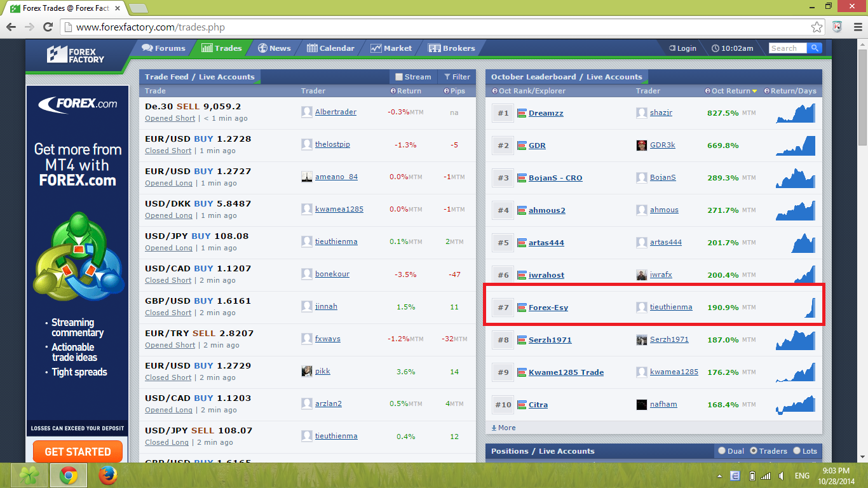Screen dimensions: 868x488
Task: Click Serzh1971 trader avatar
Action: (642, 340)
